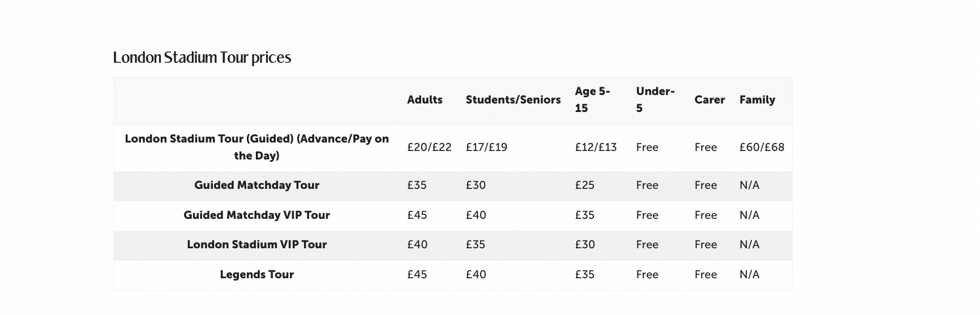Click the Under-5 column header
This screenshot has height=315, width=980.
click(x=655, y=100)
